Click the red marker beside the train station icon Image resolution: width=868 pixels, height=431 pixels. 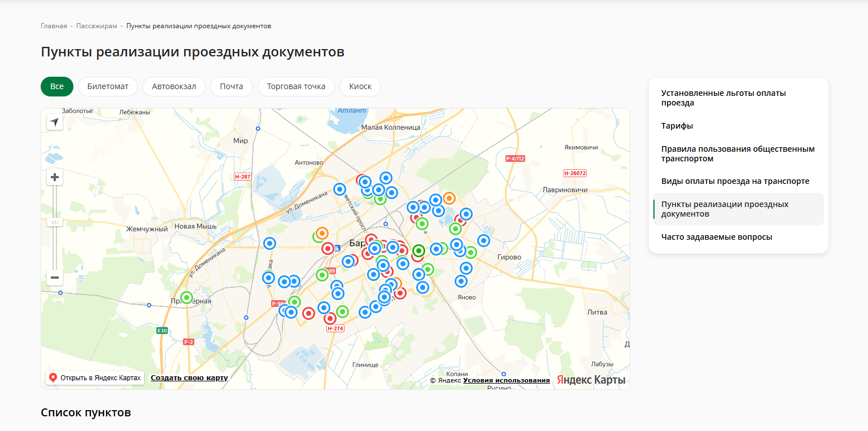pos(328,248)
